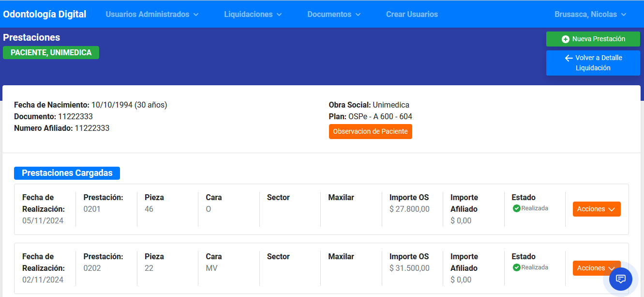Open the Acciones dropdown for prestación 0202
The height and width of the screenshot is (297, 644).
(597, 268)
